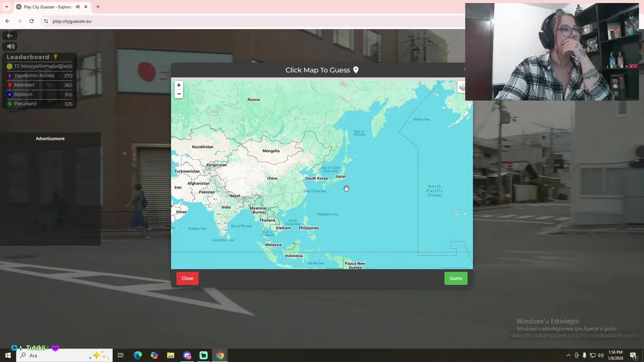Open network settings tray icon

[x=592, y=355]
